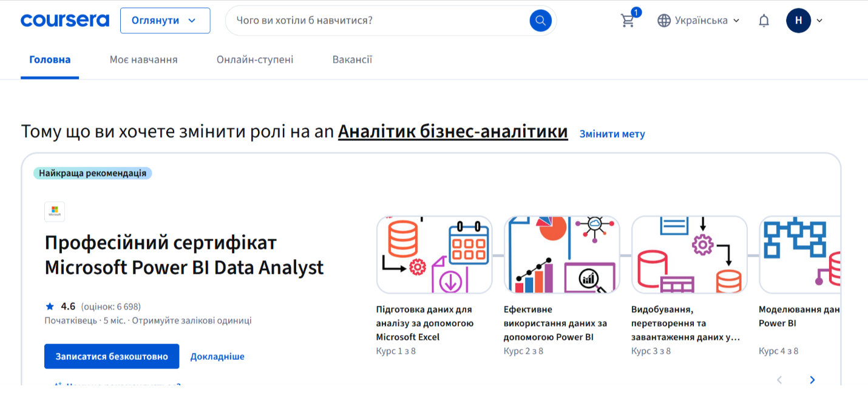Switch to the Моє навчання tab
The height and width of the screenshot is (412, 868).
[x=144, y=59]
